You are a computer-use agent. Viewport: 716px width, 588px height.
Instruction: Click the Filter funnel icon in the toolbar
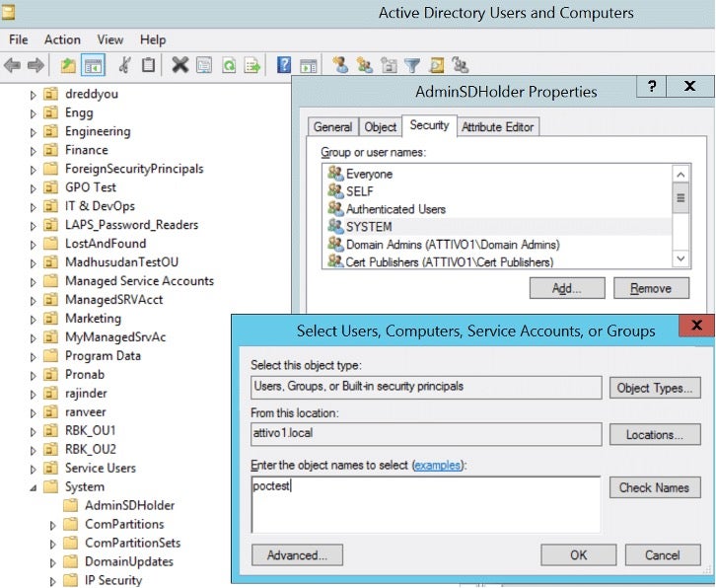[x=412, y=66]
